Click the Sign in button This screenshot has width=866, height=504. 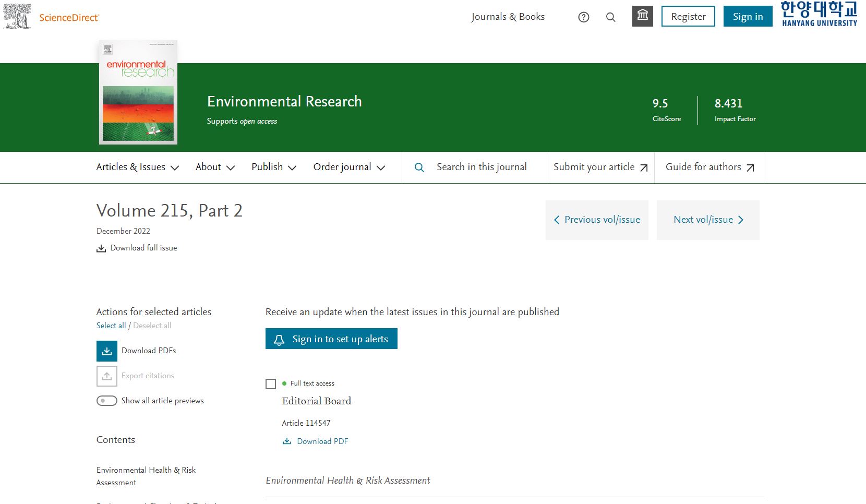pos(748,17)
